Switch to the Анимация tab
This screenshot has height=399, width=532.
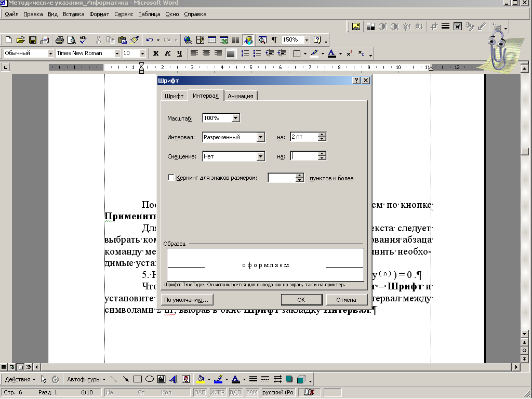(241, 96)
